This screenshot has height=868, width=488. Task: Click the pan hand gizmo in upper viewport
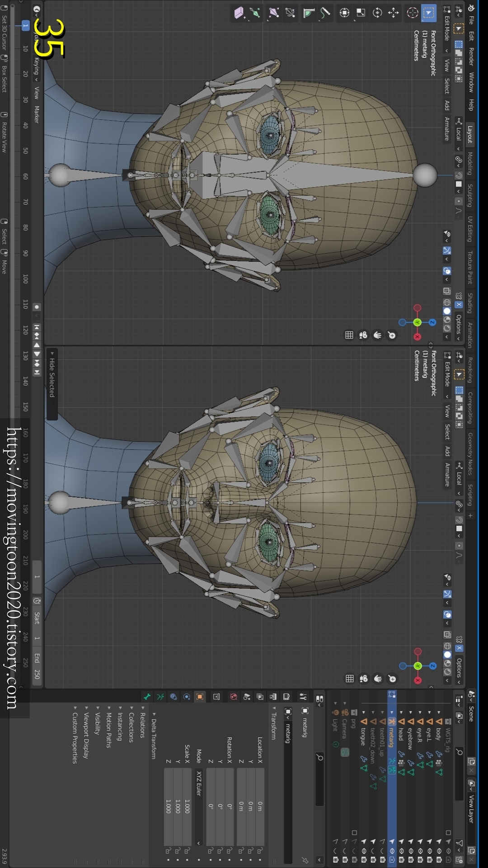tap(378, 335)
